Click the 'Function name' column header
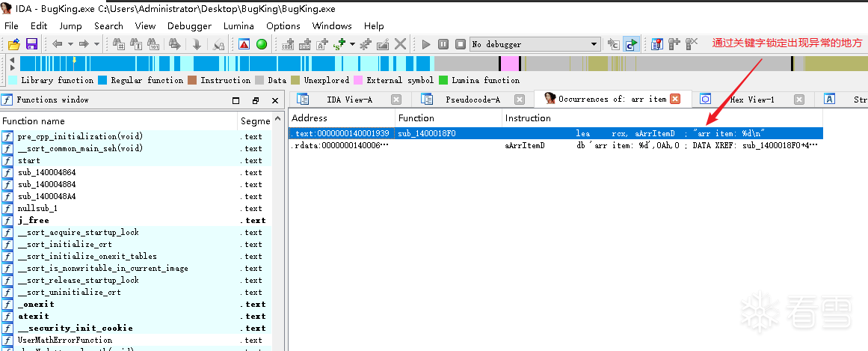Viewport: 868px width, 351px height. coord(118,121)
